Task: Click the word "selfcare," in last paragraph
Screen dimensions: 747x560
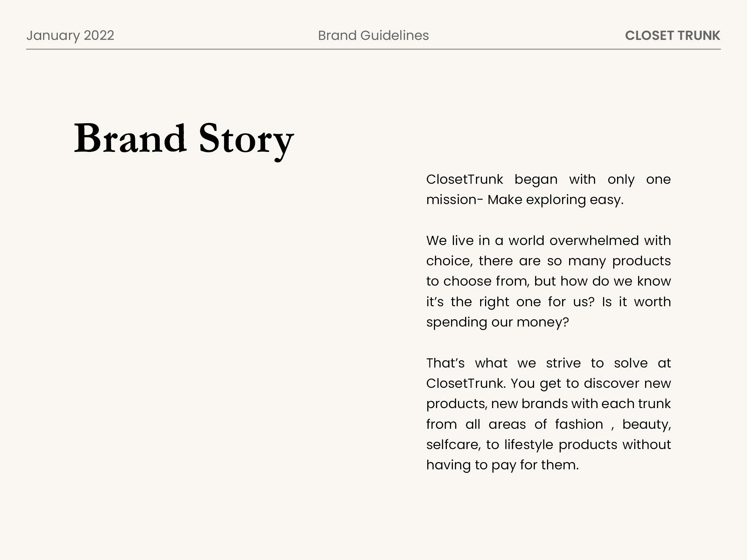Action: pyautogui.click(x=453, y=444)
